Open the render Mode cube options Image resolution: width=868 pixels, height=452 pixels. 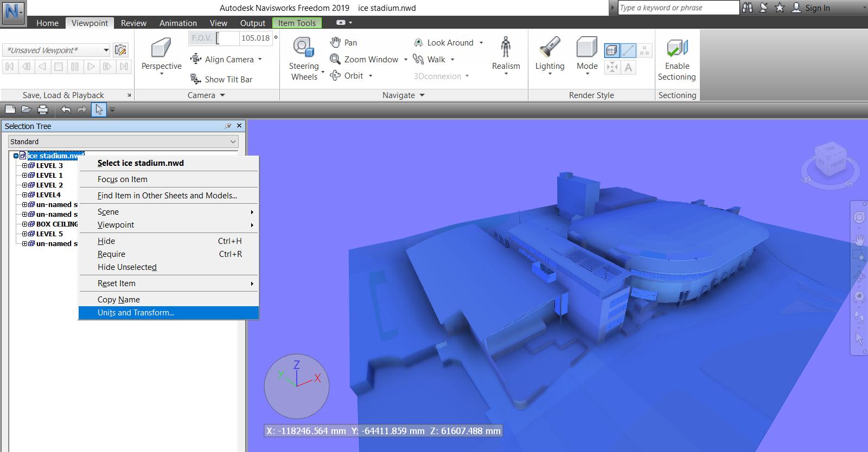point(587,56)
